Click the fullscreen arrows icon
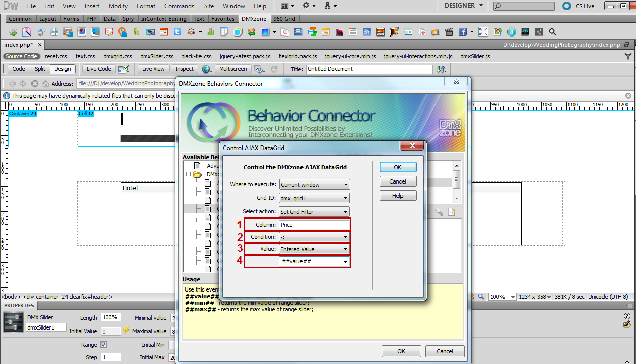Screen dimensions: 636x364 click(483, 32)
